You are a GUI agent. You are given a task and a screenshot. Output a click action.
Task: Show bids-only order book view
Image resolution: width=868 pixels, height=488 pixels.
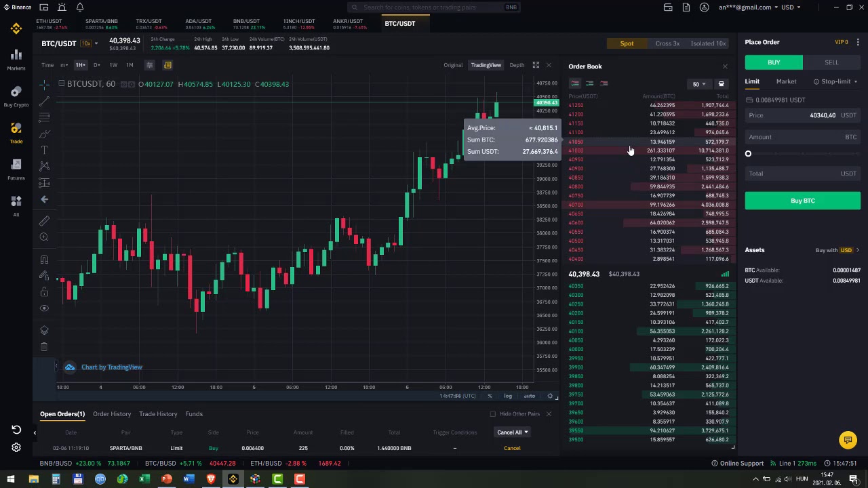click(589, 83)
